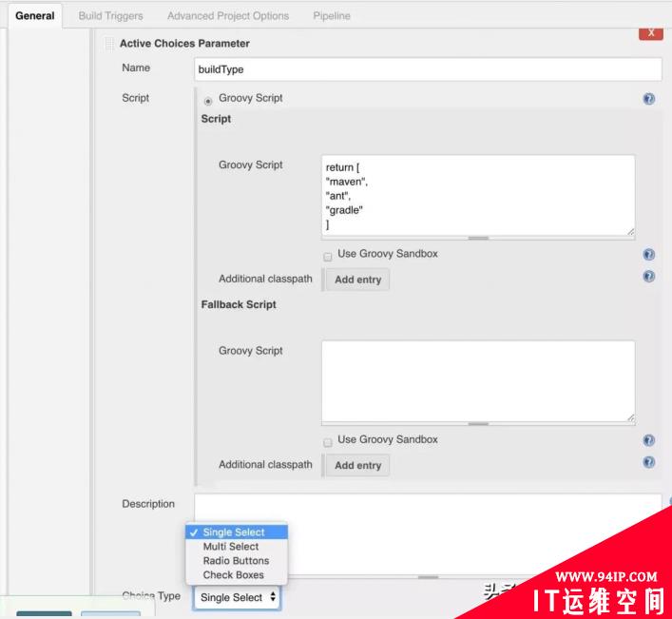Click Add entry under Script Additional classpath
The height and width of the screenshot is (619, 672).
[357, 280]
